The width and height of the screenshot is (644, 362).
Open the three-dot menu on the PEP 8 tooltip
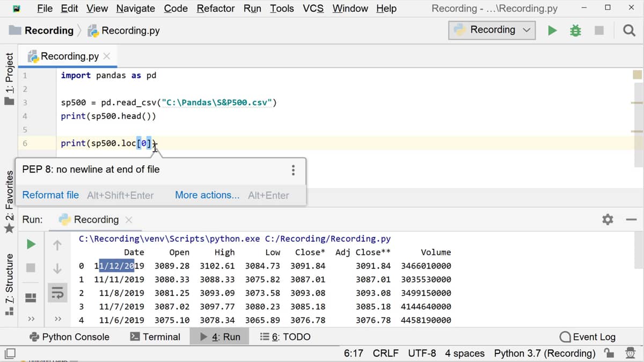coord(293,170)
